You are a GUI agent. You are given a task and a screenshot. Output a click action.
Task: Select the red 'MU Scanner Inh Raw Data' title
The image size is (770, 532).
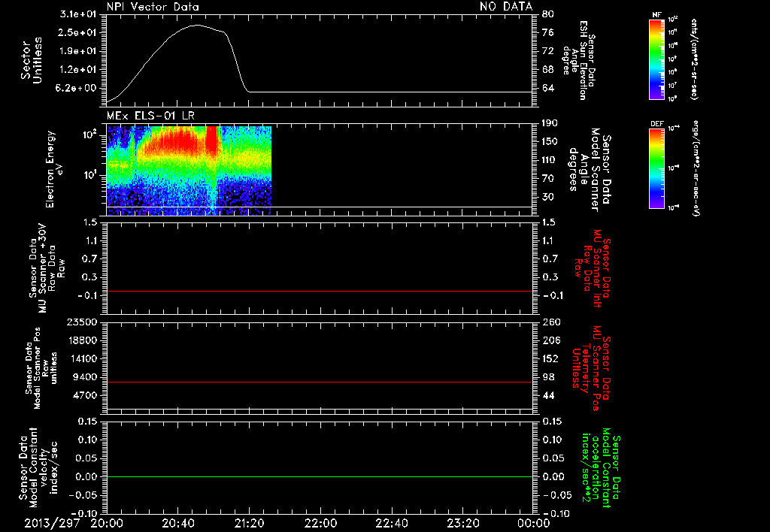(593, 268)
